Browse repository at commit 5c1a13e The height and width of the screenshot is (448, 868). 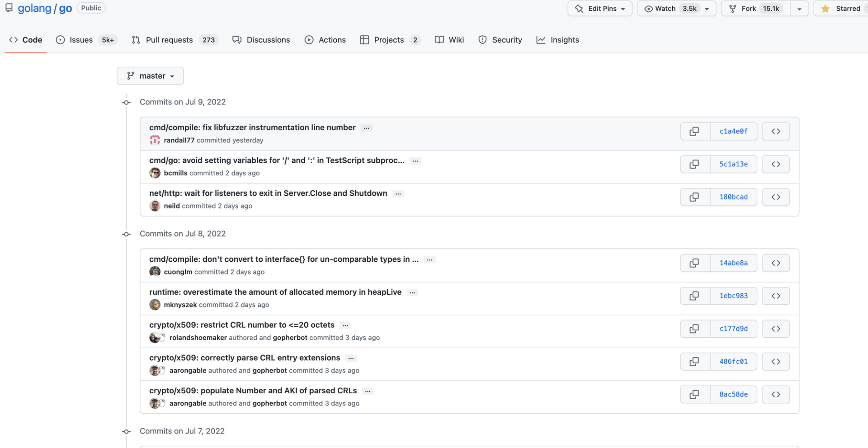click(775, 164)
